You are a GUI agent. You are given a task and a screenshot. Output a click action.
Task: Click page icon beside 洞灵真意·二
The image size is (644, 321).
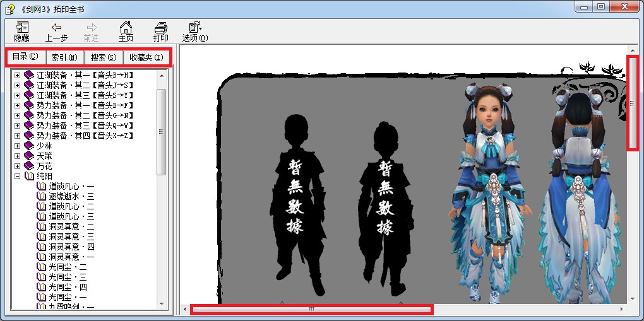coord(41,226)
